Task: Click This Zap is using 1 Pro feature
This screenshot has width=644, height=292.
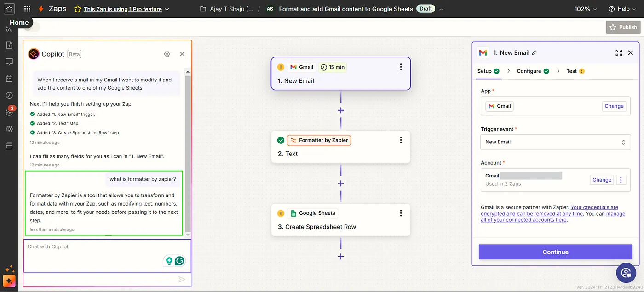Action: tap(123, 9)
